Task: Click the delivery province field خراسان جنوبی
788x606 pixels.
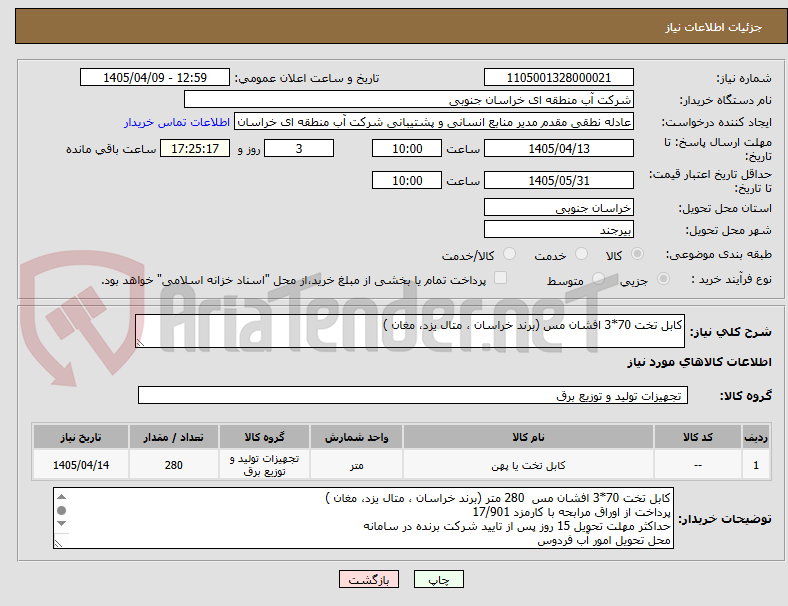Action: pyautogui.click(x=558, y=208)
